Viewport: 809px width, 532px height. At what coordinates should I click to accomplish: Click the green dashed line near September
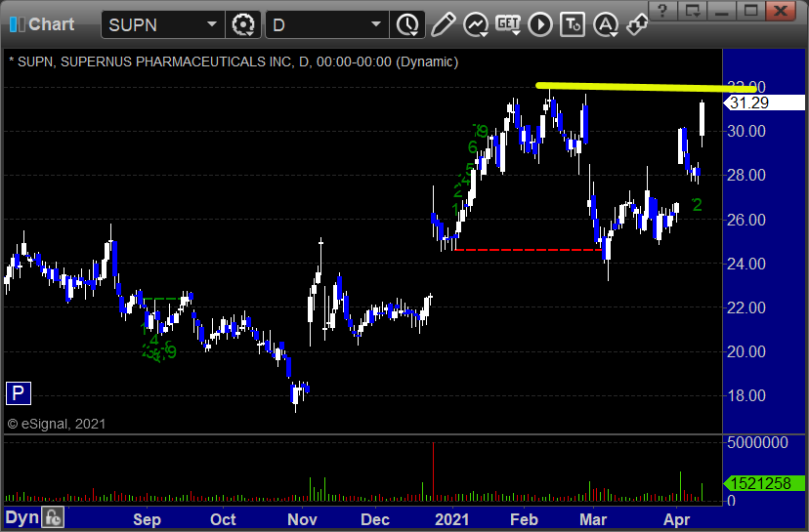coord(163,299)
